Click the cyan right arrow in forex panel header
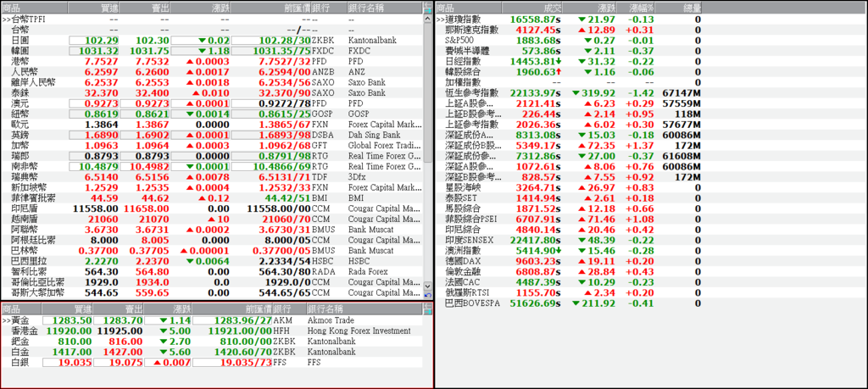This screenshot has height=389, width=868. (x=427, y=10)
